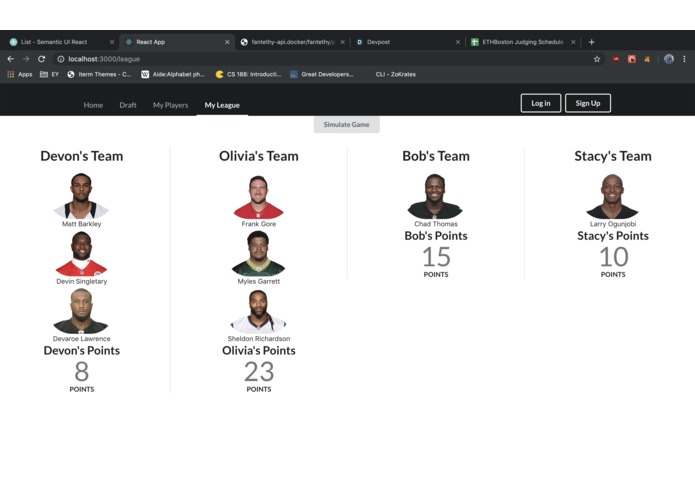Image resolution: width=695 pixels, height=494 pixels.
Task: Click the yellow MetaMask-like extension icon
Action: (647, 59)
